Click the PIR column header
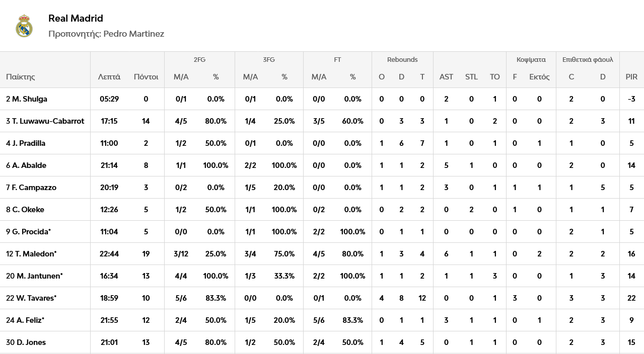The width and height of the screenshot is (644, 354). click(631, 77)
